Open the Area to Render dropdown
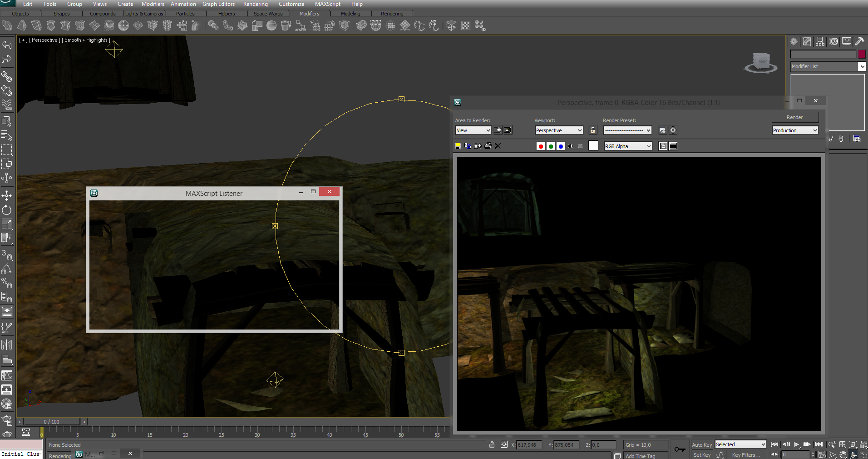Image resolution: width=868 pixels, height=459 pixels. click(473, 130)
